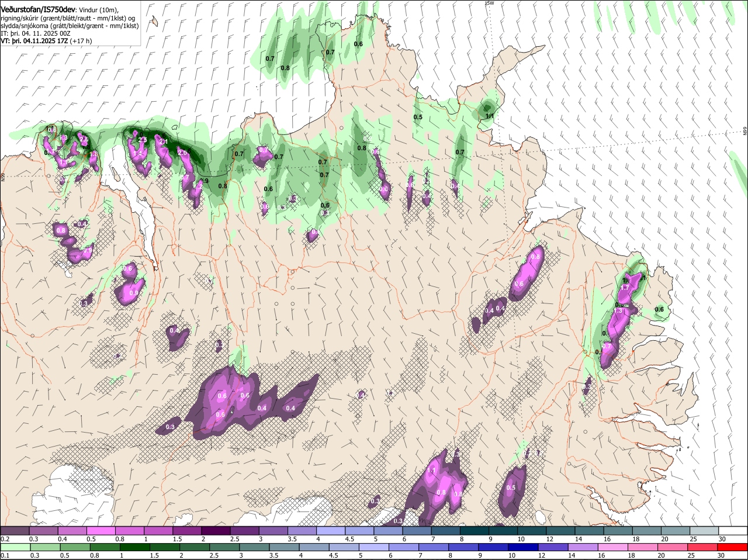Pick the pink rain swatch above 18
748x560 pixels.
pyautogui.click(x=643, y=547)
